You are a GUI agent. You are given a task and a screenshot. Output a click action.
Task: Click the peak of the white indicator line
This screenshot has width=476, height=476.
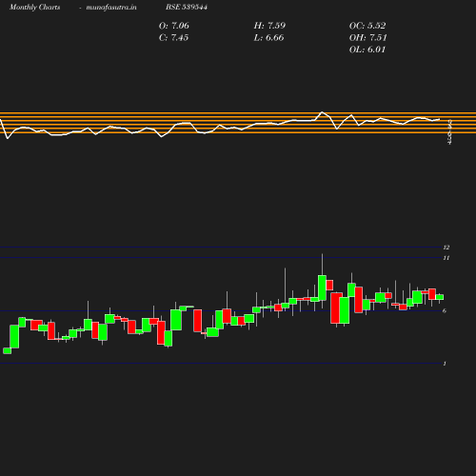coord(322,112)
